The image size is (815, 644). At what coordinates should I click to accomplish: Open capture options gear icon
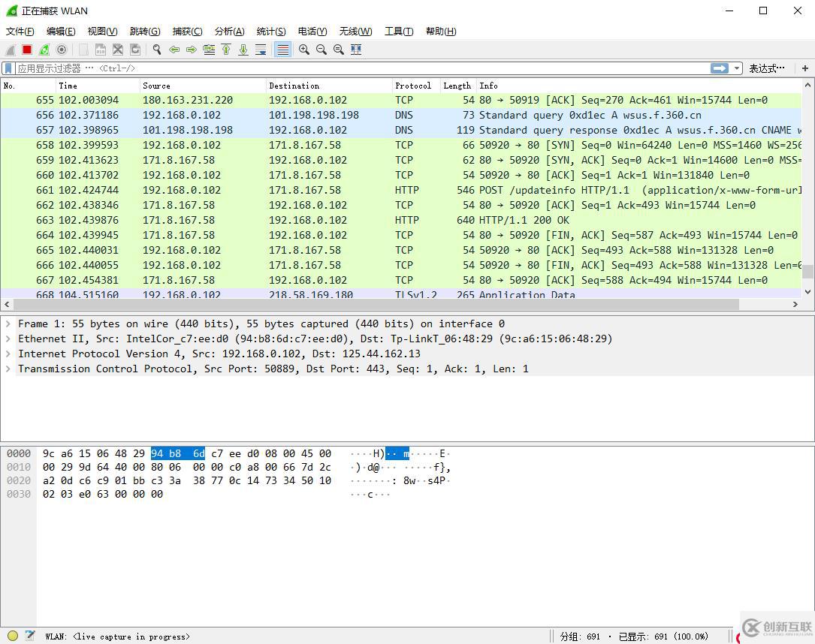(62, 50)
